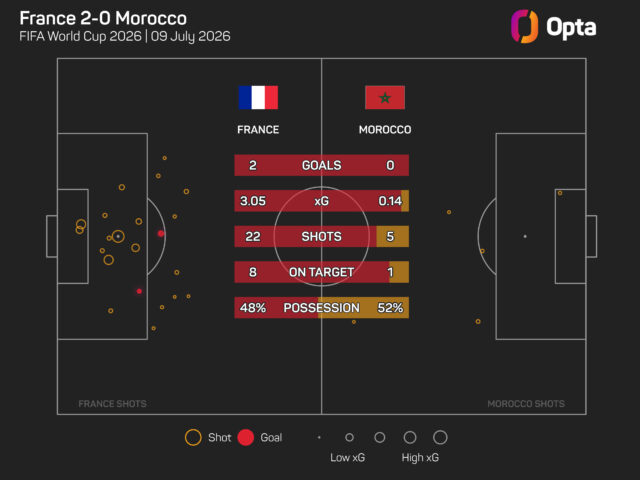The image size is (640, 480).
Task: Click the Opta logo icon
Action: [x=524, y=27]
